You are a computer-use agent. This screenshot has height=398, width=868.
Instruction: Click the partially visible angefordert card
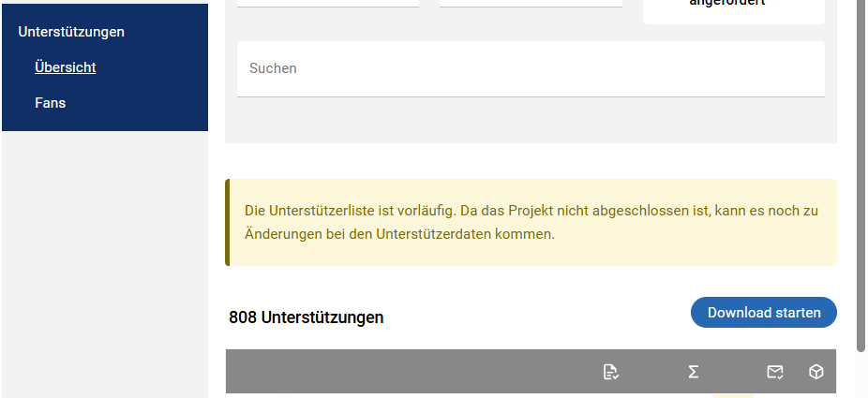pyautogui.click(x=733, y=9)
